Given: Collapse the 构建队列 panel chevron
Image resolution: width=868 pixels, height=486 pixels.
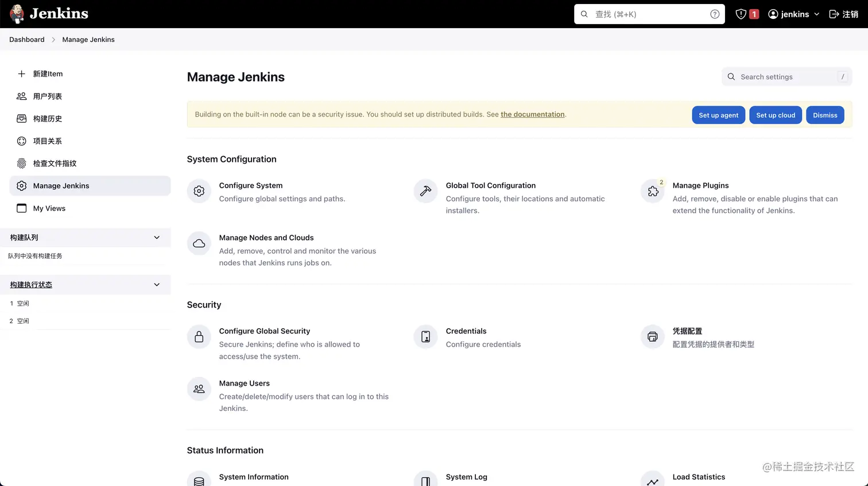Looking at the screenshot, I should 157,238.
